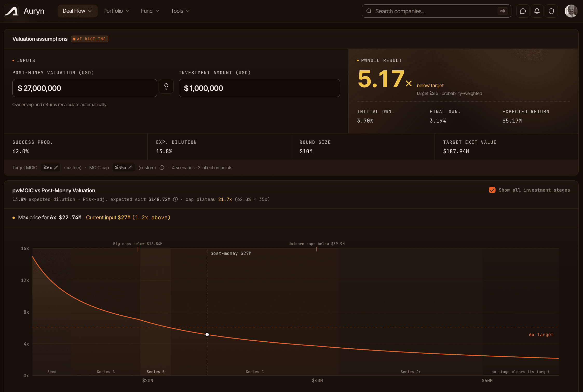The image size is (583, 392).
Task: Open the user profile avatar
Action: [571, 11]
